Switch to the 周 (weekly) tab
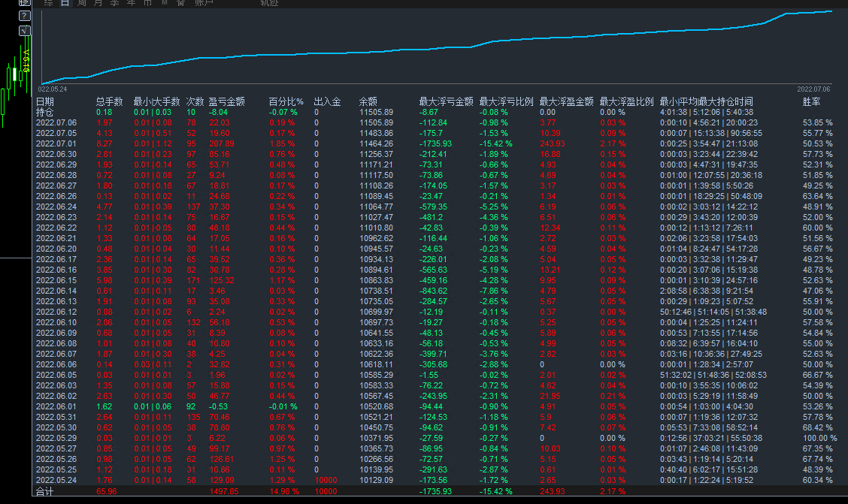The height and width of the screenshot is (504, 848). click(x=82, y=3)
